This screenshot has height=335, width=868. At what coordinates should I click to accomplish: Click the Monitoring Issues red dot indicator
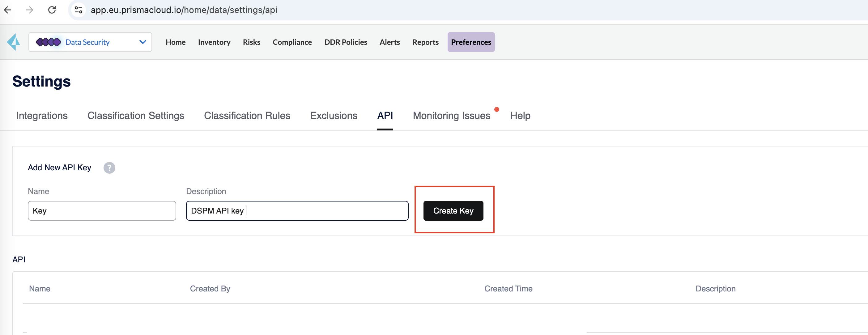pos(497,110)
